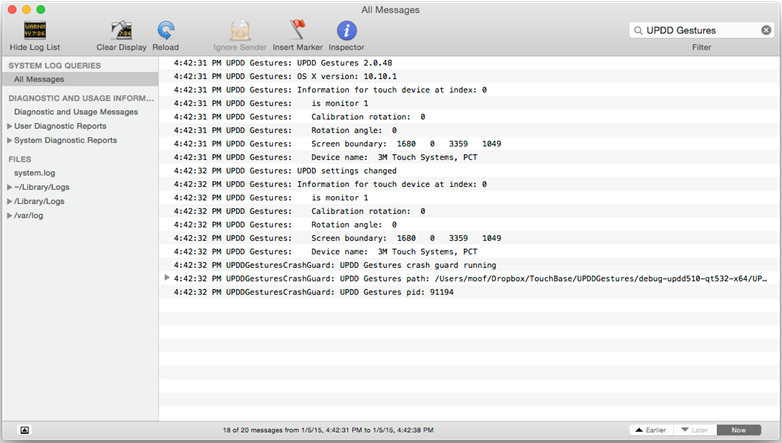This screenshot has width=782, height=443.
Task: Click the Later button
Action: pos(695,430)
